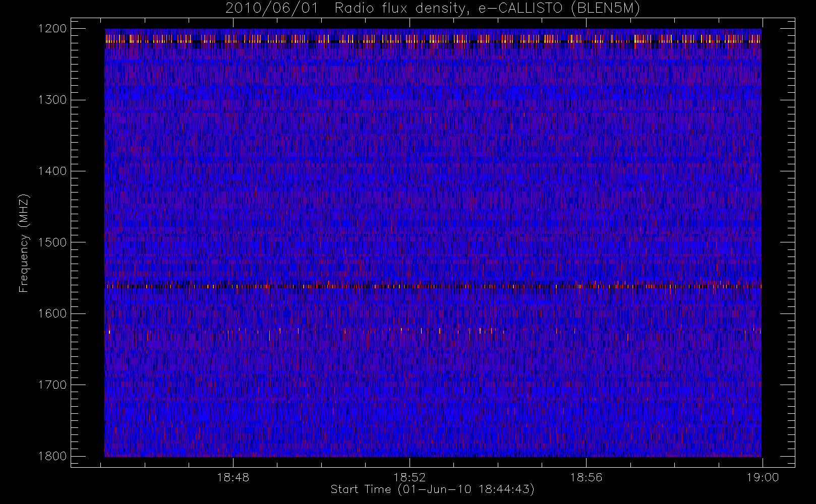The height and width of the screenshot is (504, 816).
Task: Click the bright yellow interference band near 1215 MHz
Action: click(x=433, y=39)
